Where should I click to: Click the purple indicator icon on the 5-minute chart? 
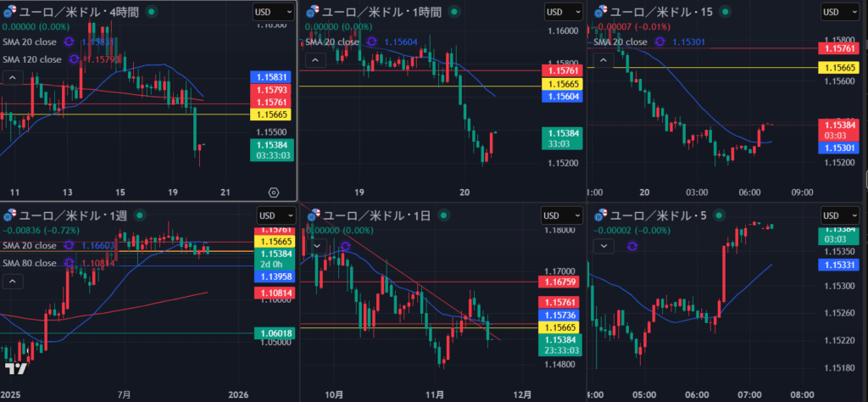pyautogui.click(x=632, y=246)
